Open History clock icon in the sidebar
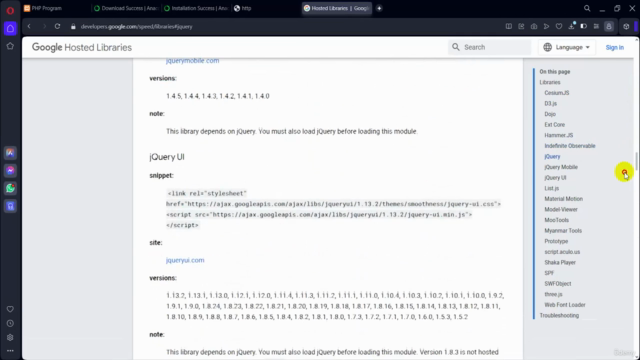Viewport: 640px width, 360px height. tap(10, 324)
